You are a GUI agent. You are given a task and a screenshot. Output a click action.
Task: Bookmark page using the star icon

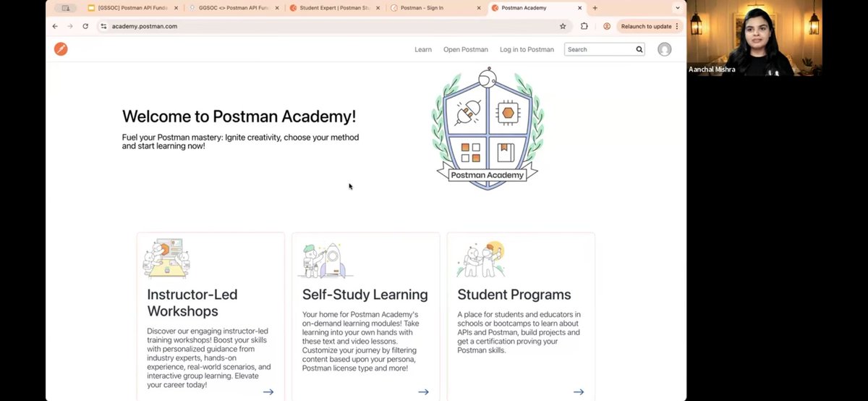(x=563, y=26)
